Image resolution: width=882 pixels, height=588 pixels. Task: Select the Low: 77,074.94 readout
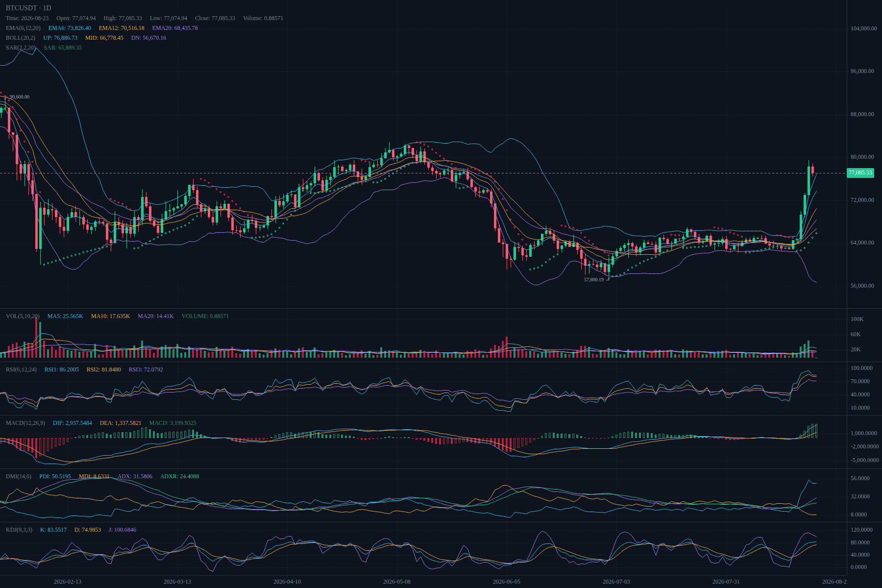169,18
